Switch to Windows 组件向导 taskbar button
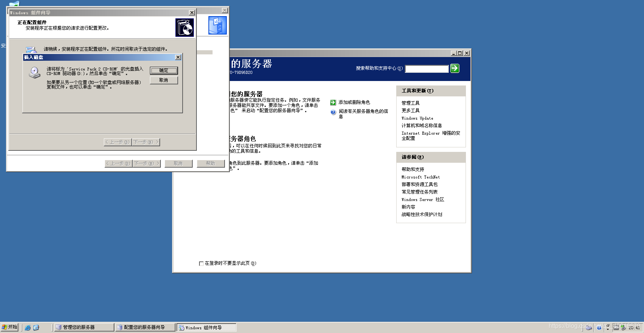This screenshot has height=333, width=644. tap(207, 327)
